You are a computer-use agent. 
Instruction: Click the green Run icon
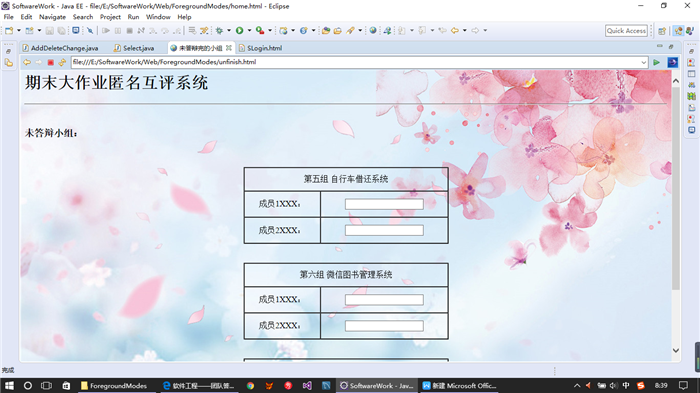pyautogui.click(x=240, y=30)
